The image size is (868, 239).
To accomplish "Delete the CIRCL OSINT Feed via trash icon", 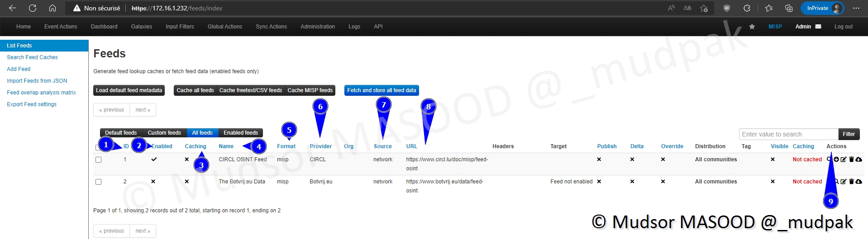I will click(851, 159).
